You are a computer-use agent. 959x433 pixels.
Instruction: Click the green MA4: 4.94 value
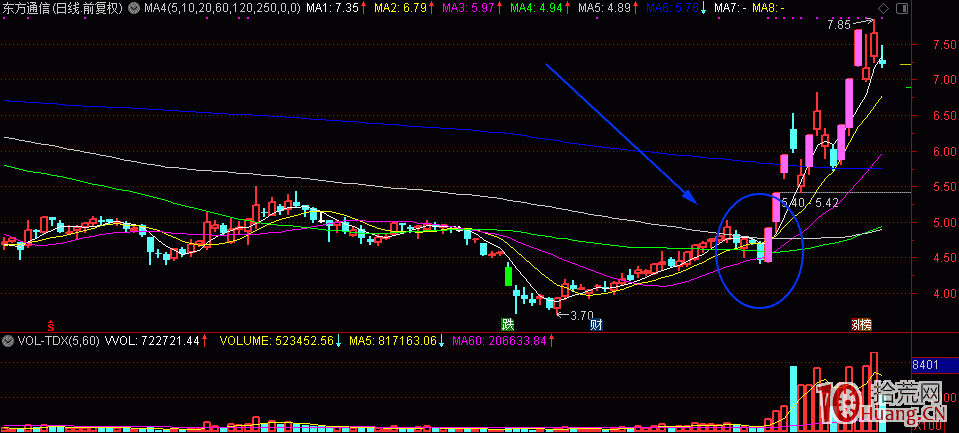[x=535, y=9]
